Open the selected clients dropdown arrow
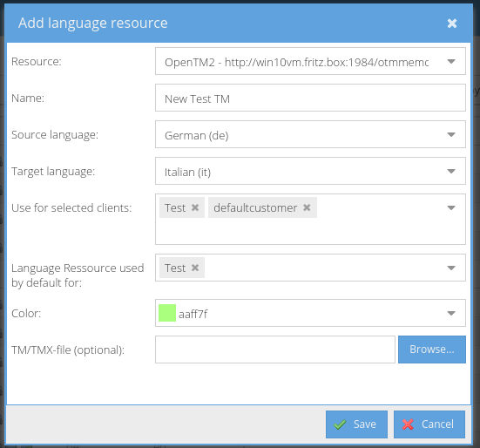Screen dimensions: 480x448 [451, 208]
